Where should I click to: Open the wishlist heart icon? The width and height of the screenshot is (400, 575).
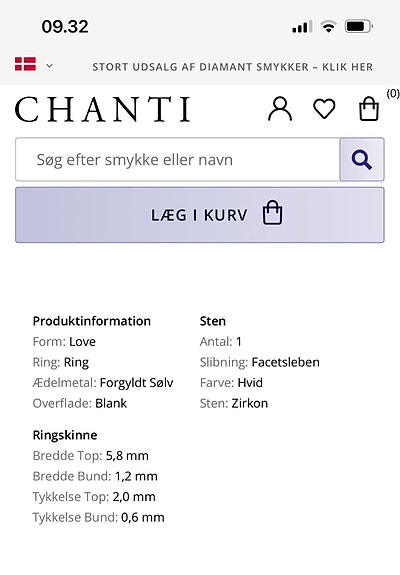(324, 109)
